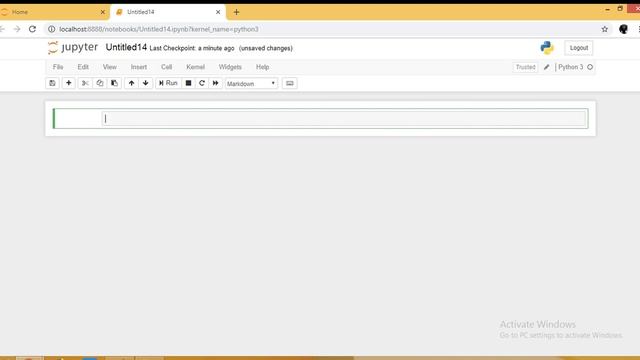Reload the page
The height and width of the screenshot is (360, 640).
pyautogui.click(x=32, y=29)
